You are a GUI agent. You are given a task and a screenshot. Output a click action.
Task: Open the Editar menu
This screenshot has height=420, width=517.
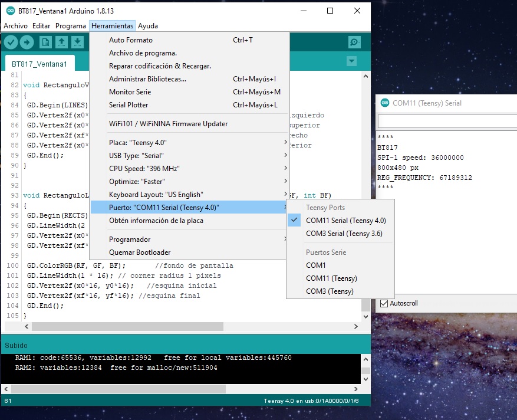(41, 26)
